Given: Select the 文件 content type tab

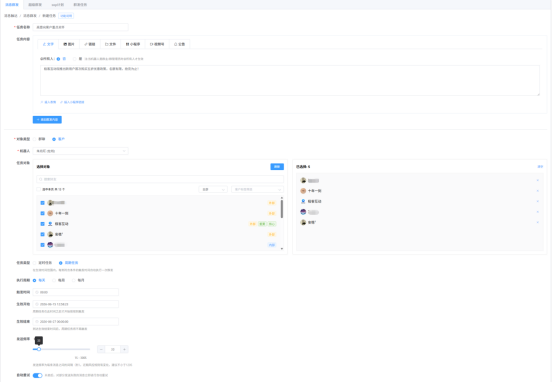Looking at the screenshot, I should pos(110,44).
